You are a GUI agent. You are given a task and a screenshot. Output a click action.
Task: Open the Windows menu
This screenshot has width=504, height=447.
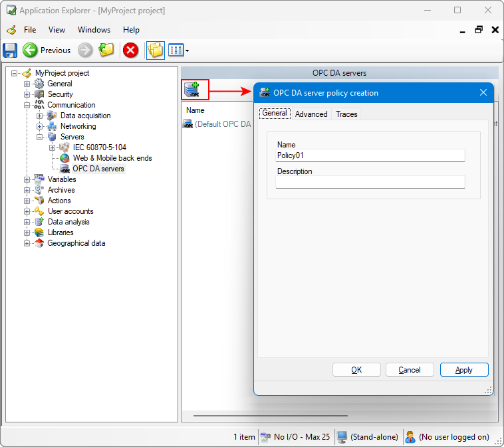point(94,30)
